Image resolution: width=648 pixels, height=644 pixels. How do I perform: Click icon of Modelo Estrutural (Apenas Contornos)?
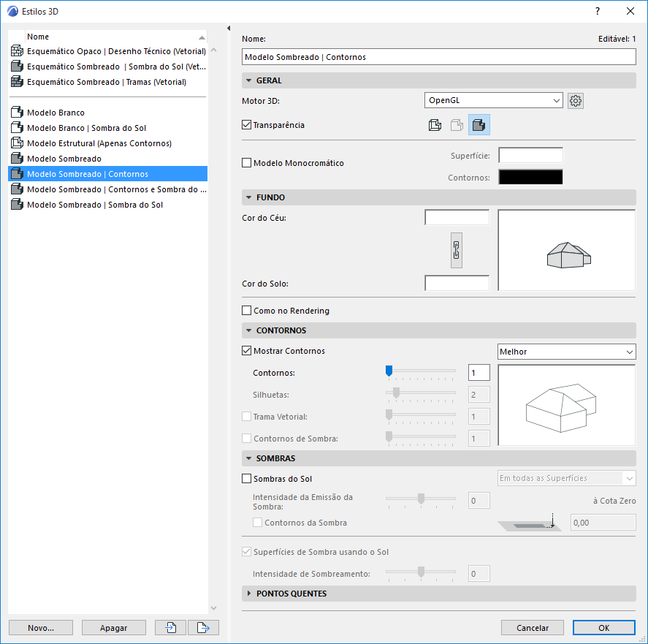coord(17,143)
